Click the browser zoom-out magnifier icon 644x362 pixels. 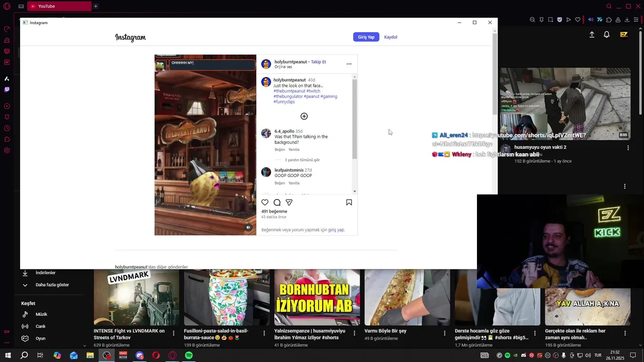532,20
